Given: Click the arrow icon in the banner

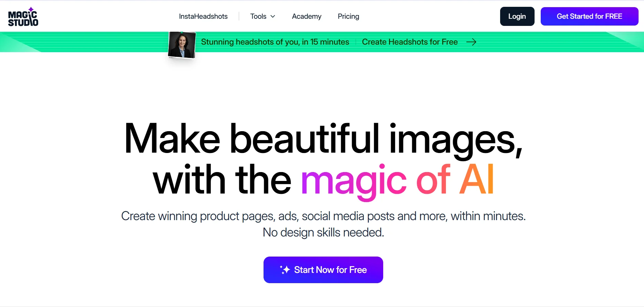Looking at the screenshot, I should [x=471, y=42].
